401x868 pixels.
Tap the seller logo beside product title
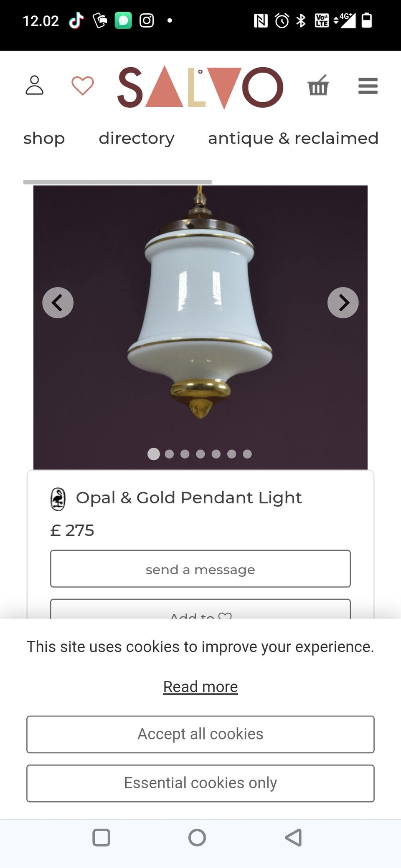point(58,499)
